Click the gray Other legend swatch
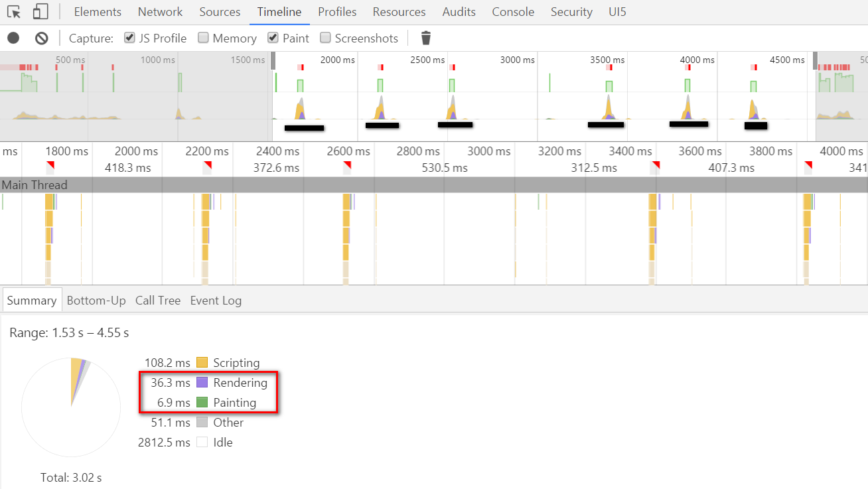The width and height of the screenshot is (868, 489). 202,423
